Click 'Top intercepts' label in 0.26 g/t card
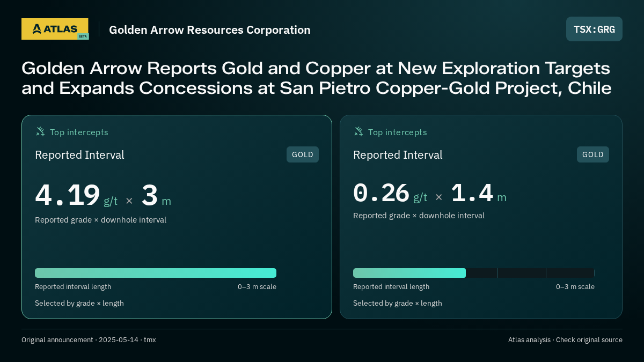Screen dimensions: 644x362 pos(398,132)
